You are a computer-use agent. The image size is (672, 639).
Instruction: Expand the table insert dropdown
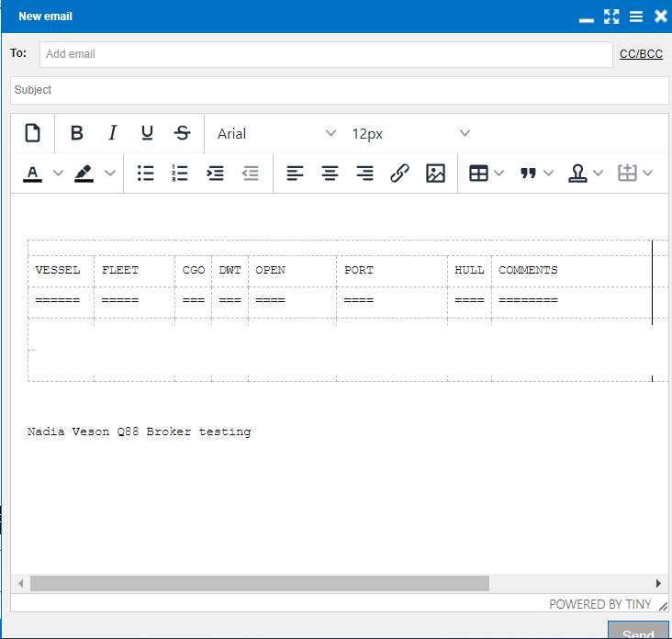click(x=498, y=173)
